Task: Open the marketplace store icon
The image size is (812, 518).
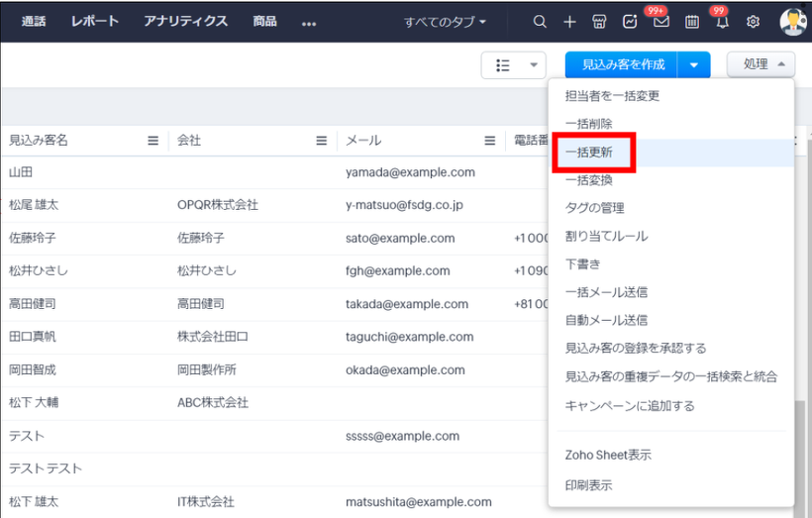Action: [x=599, y=22]
